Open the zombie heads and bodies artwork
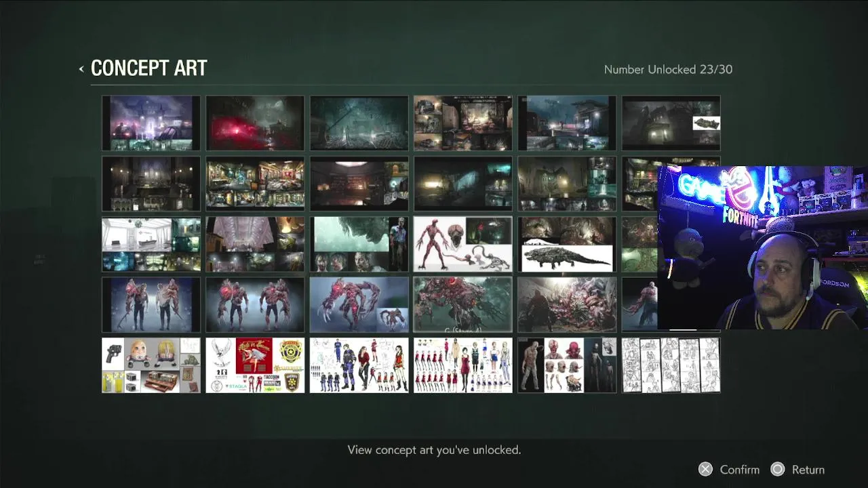868x488 pixels. coord(567,365)
